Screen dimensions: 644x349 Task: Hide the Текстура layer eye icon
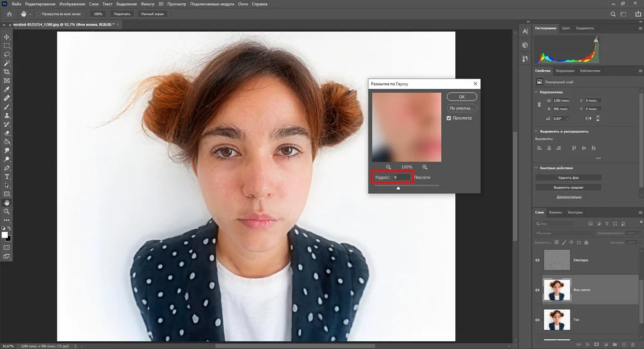click(537, 260)
